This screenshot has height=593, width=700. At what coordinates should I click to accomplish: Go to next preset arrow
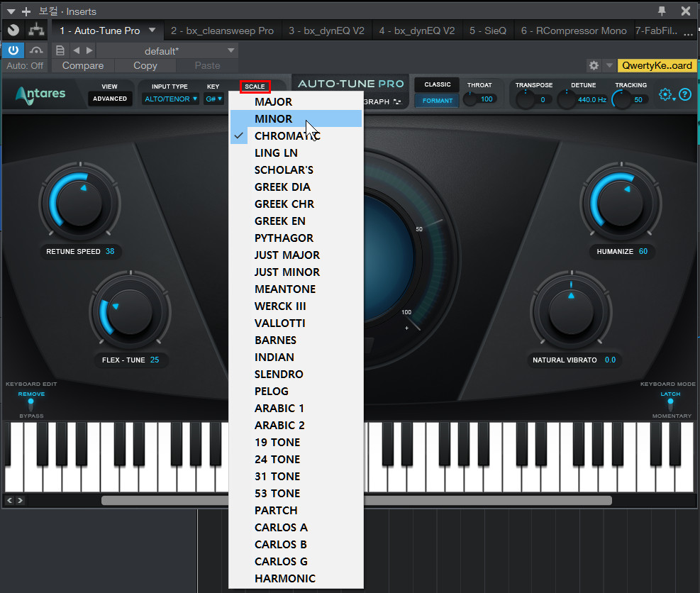pyautogui.click(x=89, y=50)
